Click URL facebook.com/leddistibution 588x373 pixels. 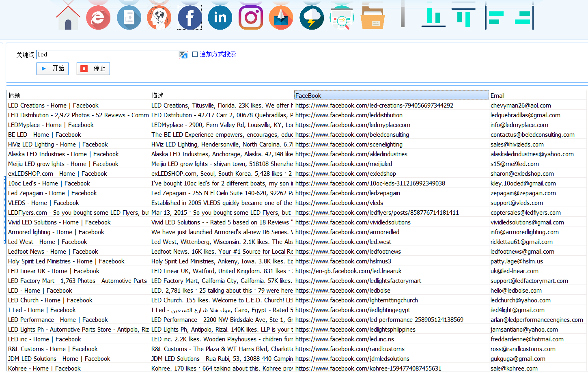349,115
